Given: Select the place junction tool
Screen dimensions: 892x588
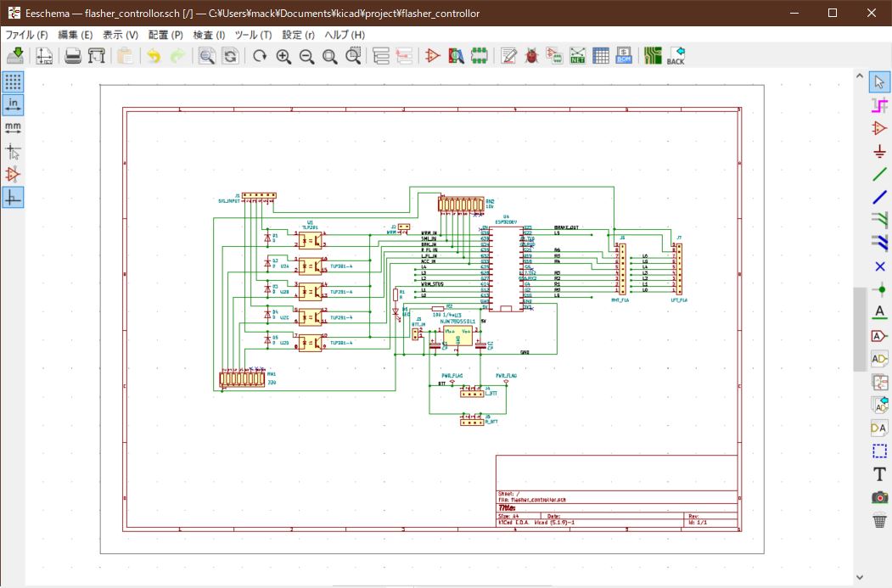Looking at the screenshot, I should point(880,288).
